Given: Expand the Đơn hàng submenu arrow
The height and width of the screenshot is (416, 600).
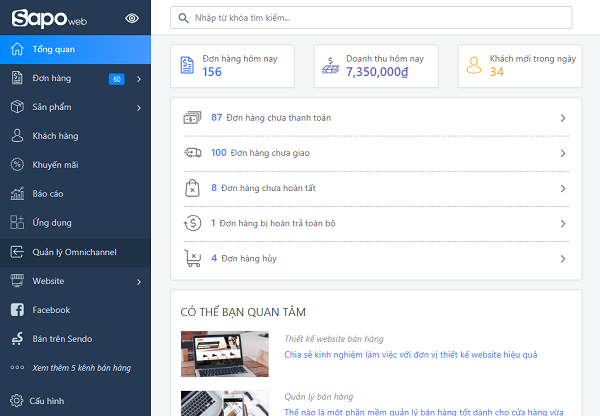Looking at the screenshot, I should [139, 78].
